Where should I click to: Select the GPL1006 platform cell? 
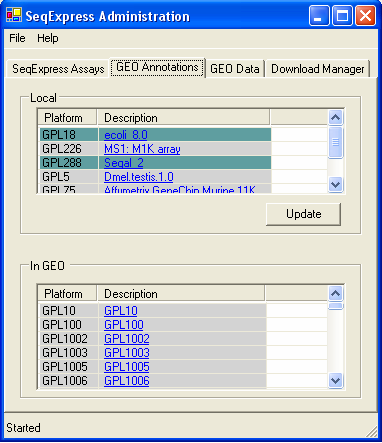pos(69,381)
